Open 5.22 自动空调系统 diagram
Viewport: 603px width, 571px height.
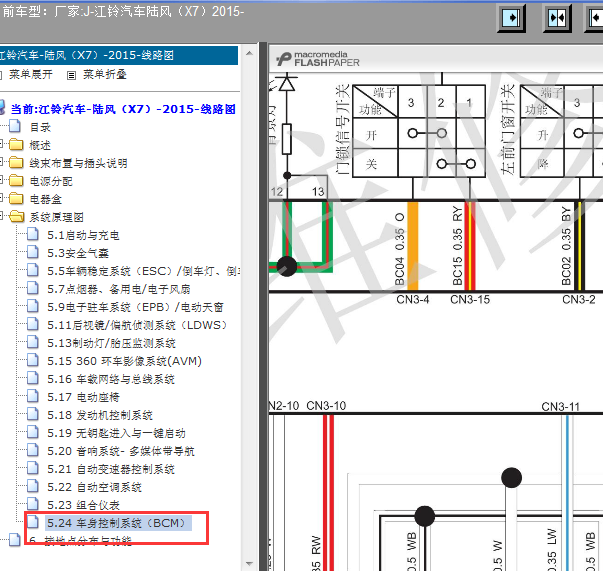tap(95, 487)
